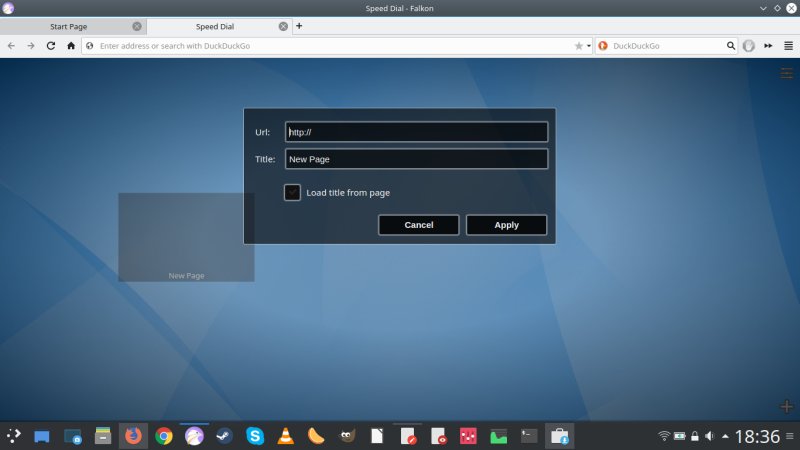Viewport: 800px width, 450px height.
Task: Open a new tab with plus
Action: [x=299, y=26]
